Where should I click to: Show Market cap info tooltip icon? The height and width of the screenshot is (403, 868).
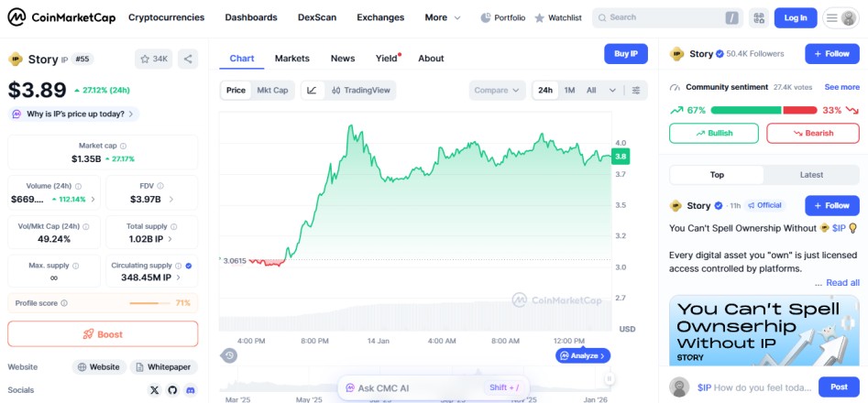click(x=123, y=146)
